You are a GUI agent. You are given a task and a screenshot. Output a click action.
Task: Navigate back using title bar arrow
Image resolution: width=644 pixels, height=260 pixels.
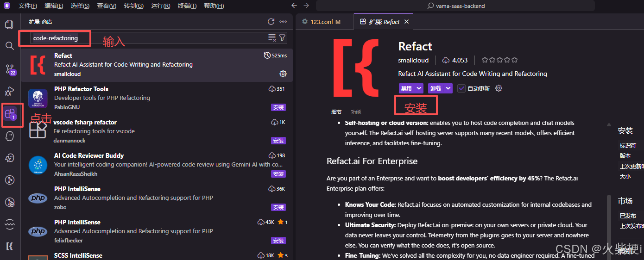point(294,6)
